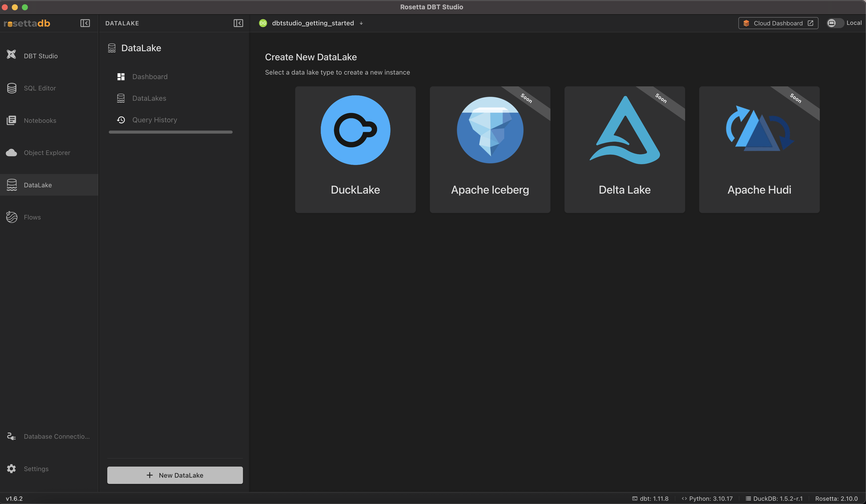Open Database Connections page
This screenshot has height=504, width=866.
tap(49, 436)
